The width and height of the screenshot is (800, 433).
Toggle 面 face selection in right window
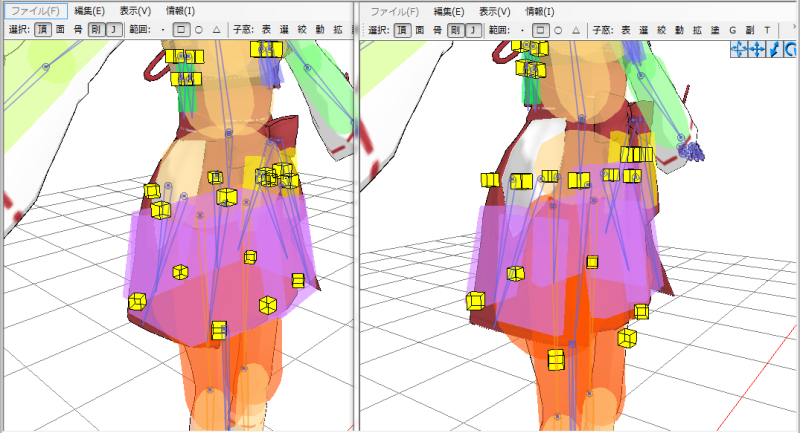[419, 30]
